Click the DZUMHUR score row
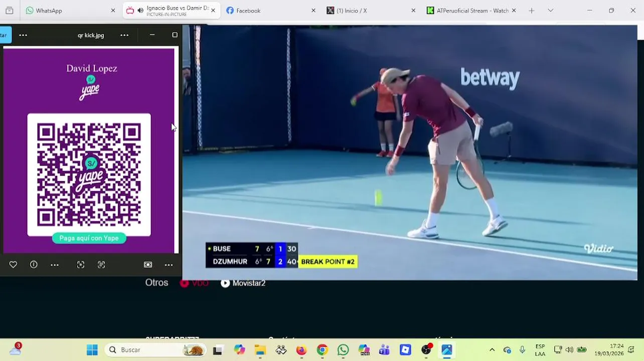This screenshot has height=361, width=644. (x=252, y=262)
